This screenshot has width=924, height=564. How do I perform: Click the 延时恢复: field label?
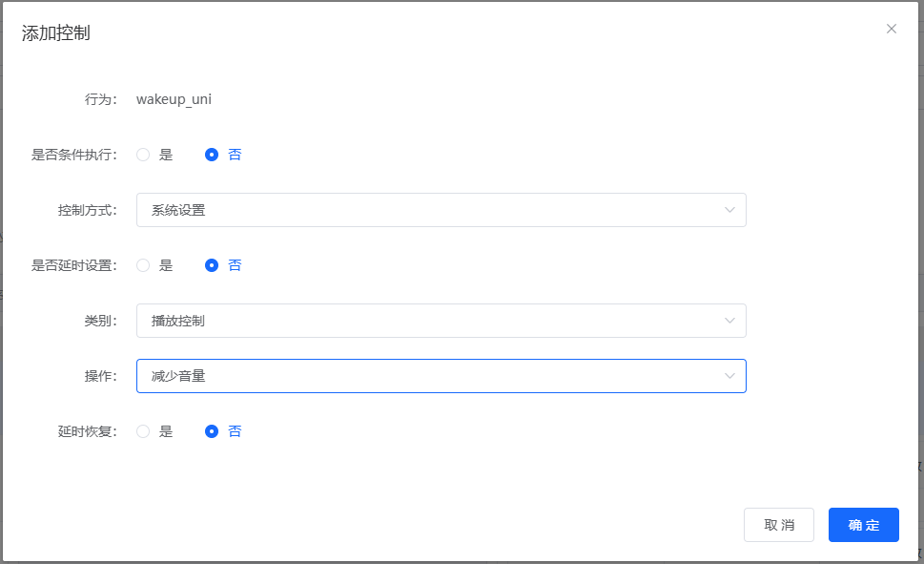[x=87, y=431]
